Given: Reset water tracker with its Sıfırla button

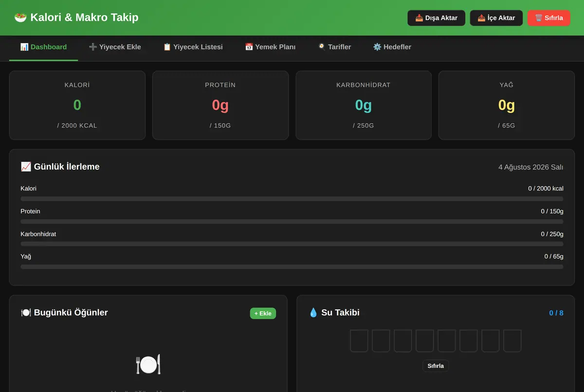Looking at the screenshot, I should click(x=436, y=366).
